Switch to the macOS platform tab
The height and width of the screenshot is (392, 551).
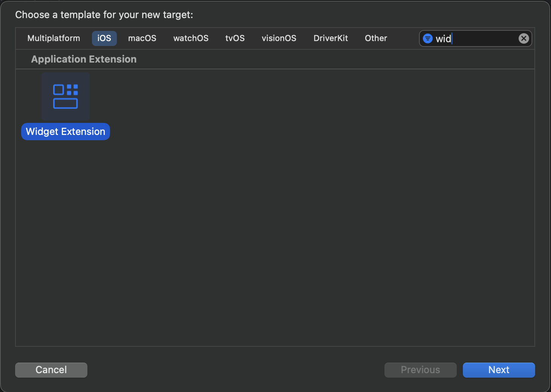click(142, 38)
